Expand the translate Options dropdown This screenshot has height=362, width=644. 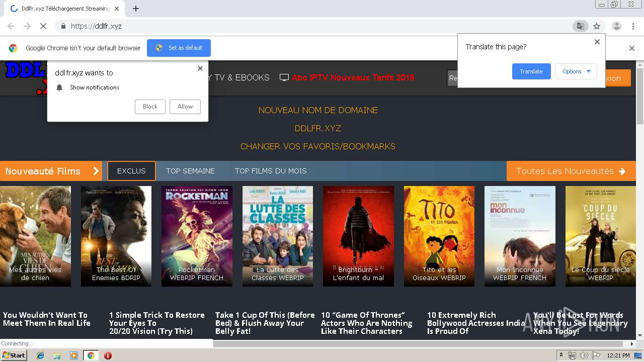pyautogui.click(x=576, y=71)
